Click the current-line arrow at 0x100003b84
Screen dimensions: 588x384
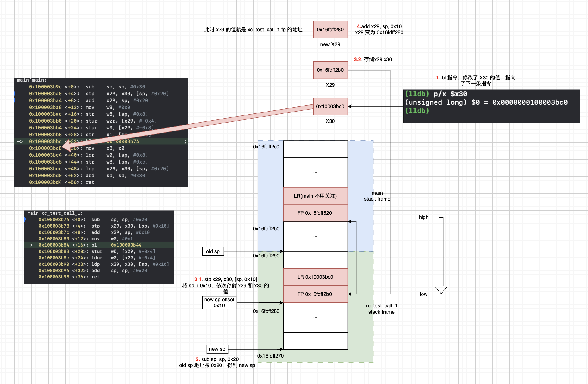pyautogui.click(x=30, y=245)
